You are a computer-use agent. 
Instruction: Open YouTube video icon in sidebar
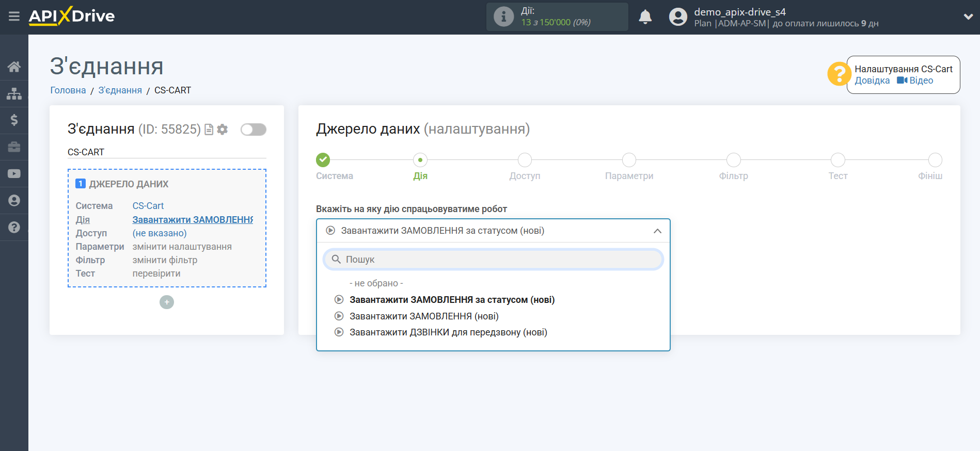tap(14, 174)
